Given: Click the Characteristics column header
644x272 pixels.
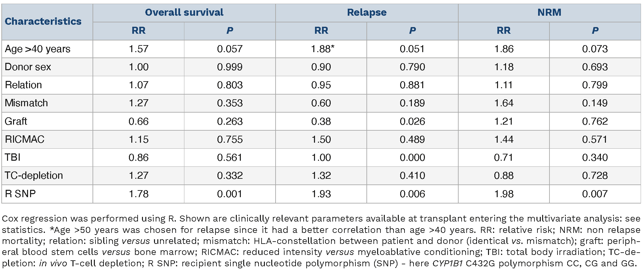Looking at the screenshot, I should click(x=43, y=21).
